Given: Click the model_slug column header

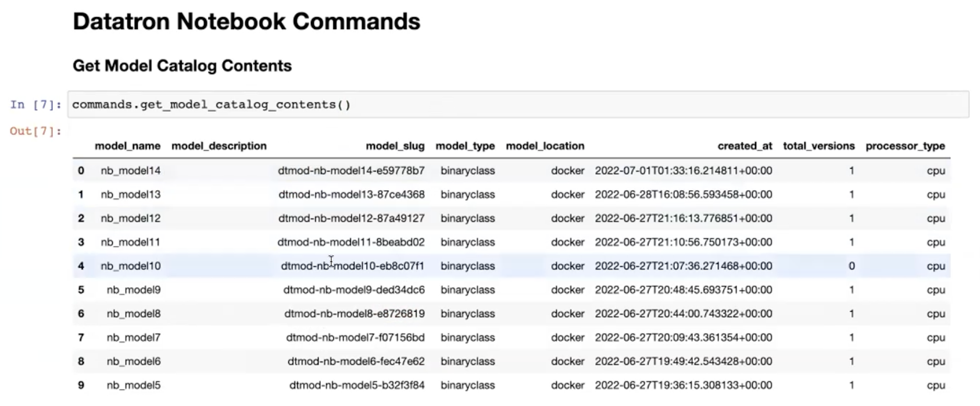Looking at the screenshot, I should pos(395,146).
